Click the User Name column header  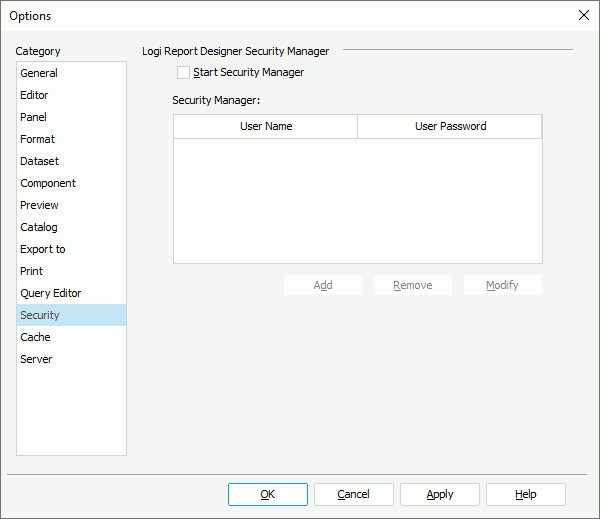pos(265,126)
